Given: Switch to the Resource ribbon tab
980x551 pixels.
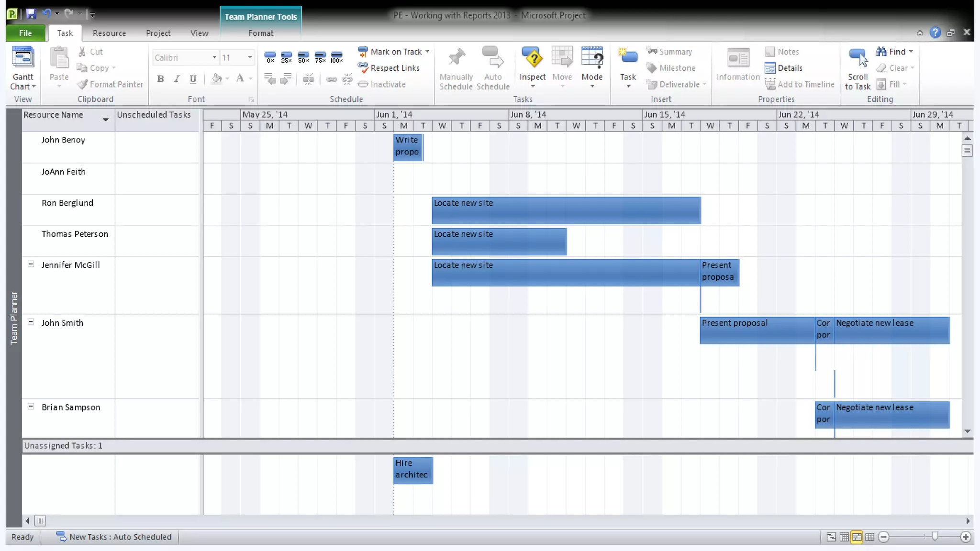Looking at the screenshot, I should [x=109, y=33].
